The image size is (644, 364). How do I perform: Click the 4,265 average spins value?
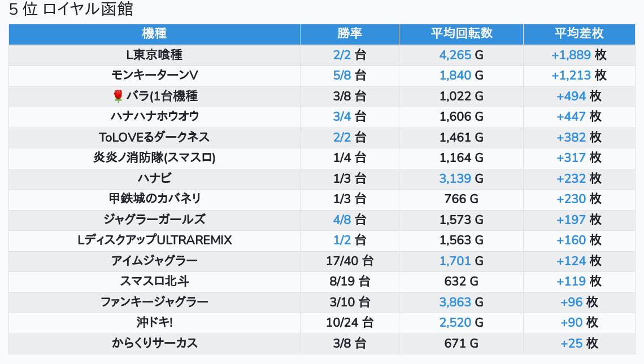(455, 55)
